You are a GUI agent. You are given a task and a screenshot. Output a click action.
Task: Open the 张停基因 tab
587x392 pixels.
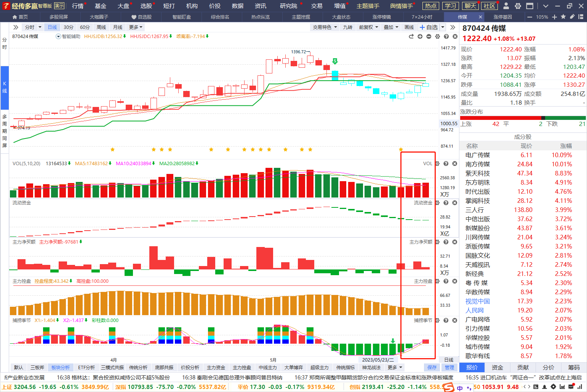502,17
